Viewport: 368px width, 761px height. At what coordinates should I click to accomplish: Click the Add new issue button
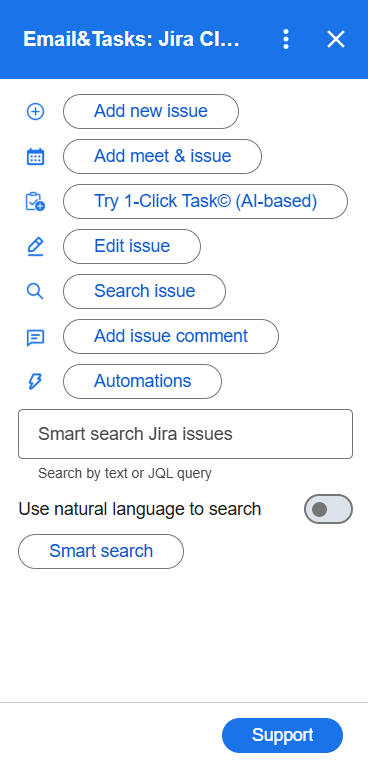click(x=151, y=112)
